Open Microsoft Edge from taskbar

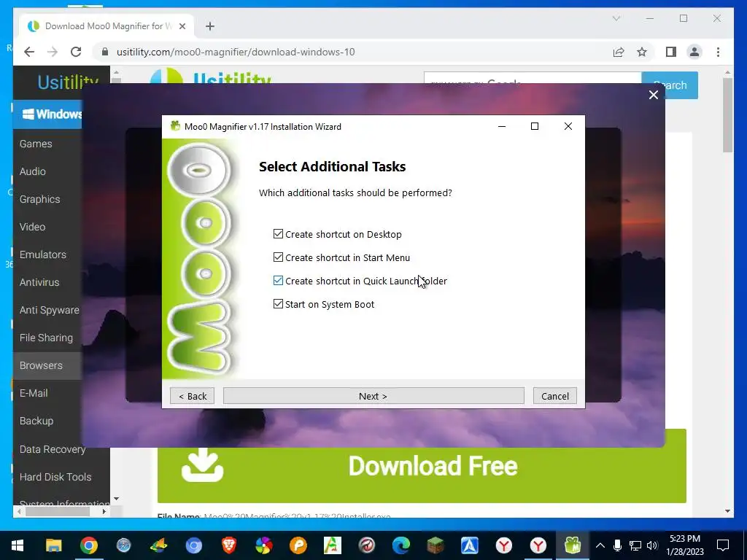click(x=400, y=545)
